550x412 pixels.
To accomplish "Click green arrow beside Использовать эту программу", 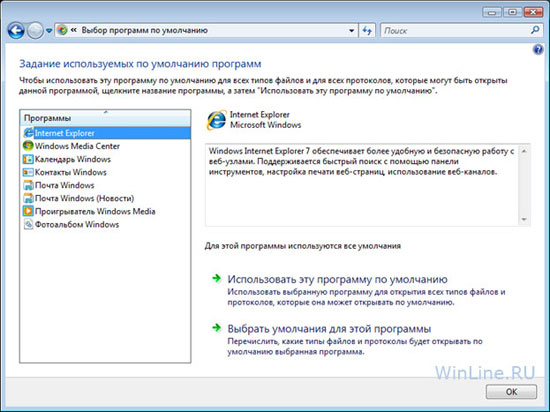I will click(x=217, y=279).
